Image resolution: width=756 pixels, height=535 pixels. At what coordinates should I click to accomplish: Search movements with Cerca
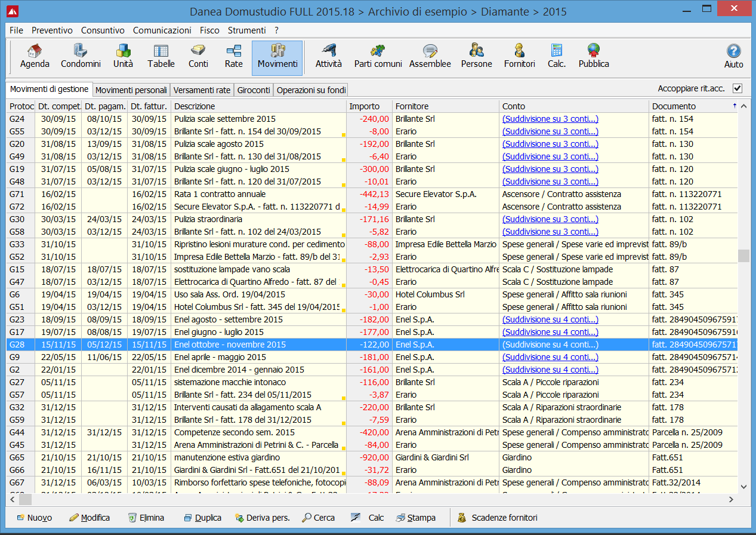coord(319,518)
